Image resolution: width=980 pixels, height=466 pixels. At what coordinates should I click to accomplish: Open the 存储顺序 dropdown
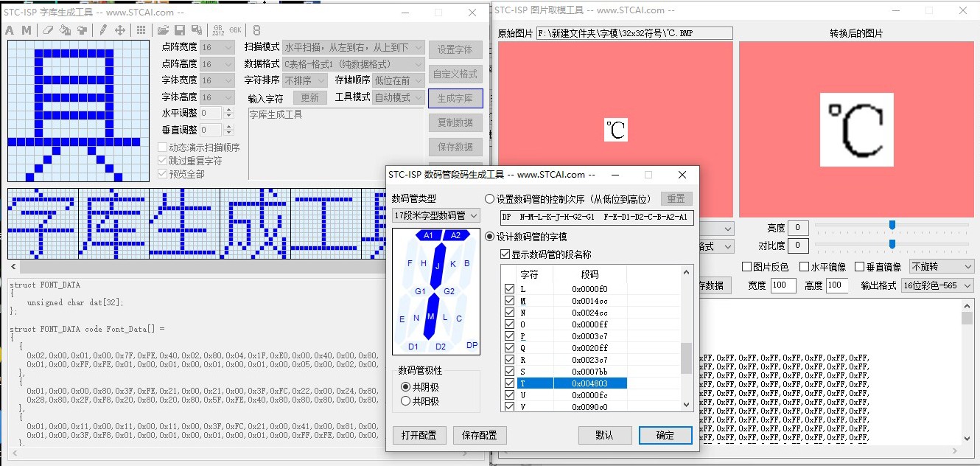point(399,80)
